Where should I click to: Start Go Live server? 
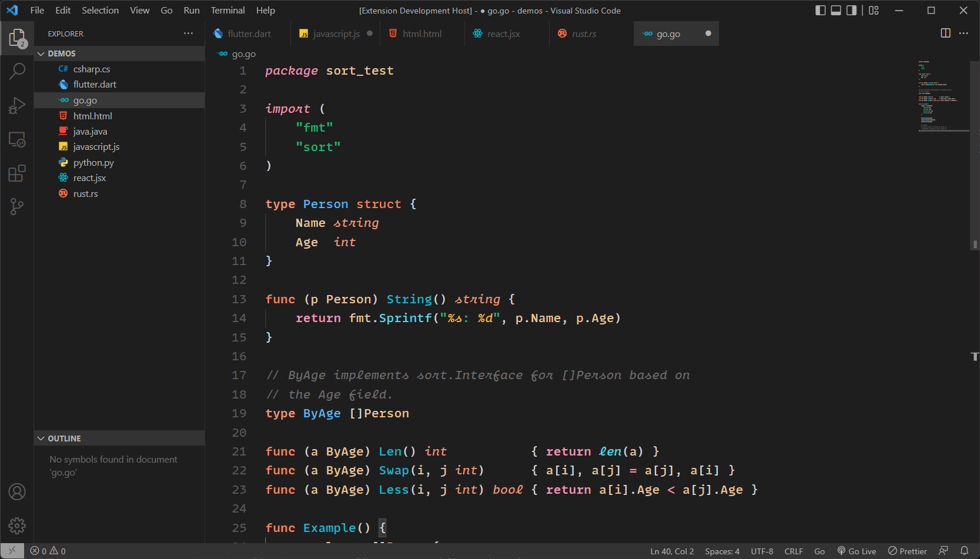tap(857, 551)
